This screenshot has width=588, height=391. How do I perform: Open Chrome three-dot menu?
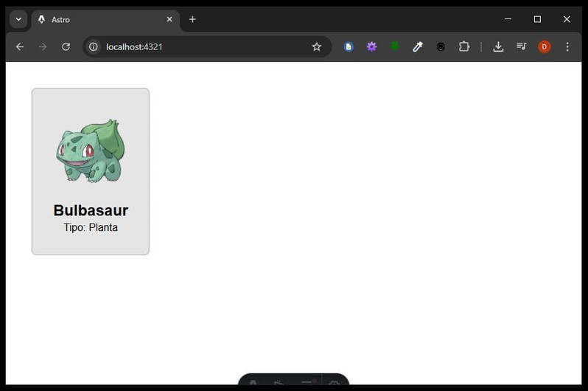pyautogui.click(x=567, y=46)
